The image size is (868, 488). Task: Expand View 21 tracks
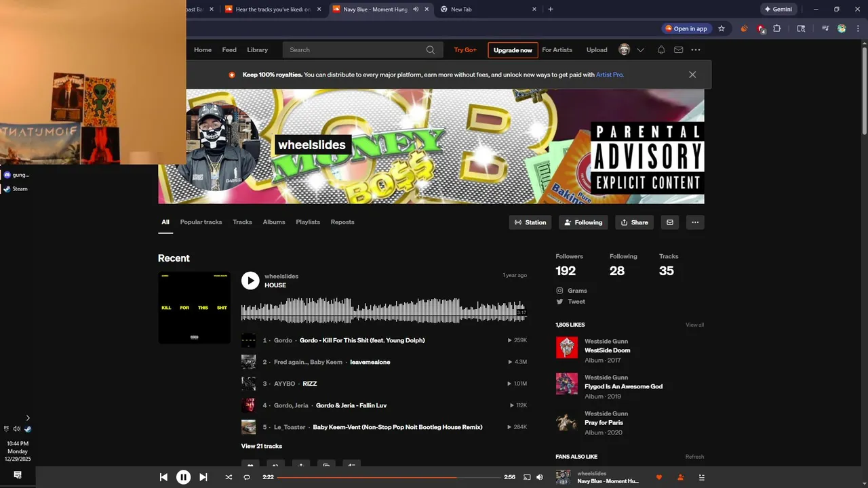tap(261, 446)
